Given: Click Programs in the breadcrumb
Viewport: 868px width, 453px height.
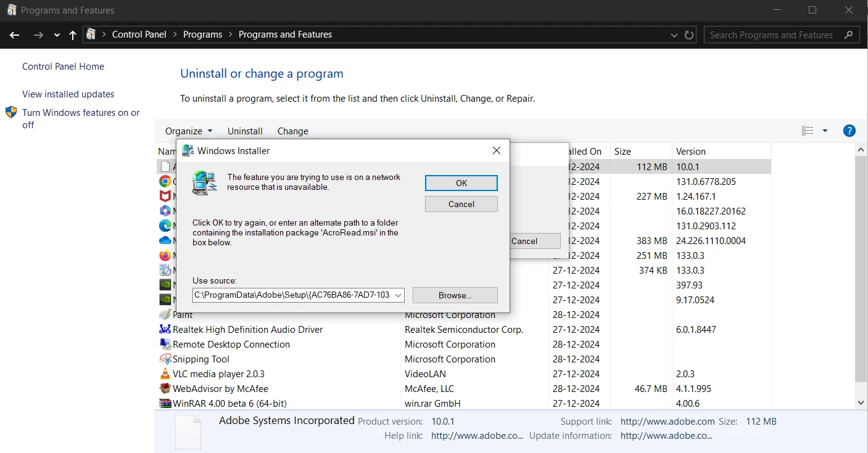Looking at the screenshot, I should (x=202, y=35).
